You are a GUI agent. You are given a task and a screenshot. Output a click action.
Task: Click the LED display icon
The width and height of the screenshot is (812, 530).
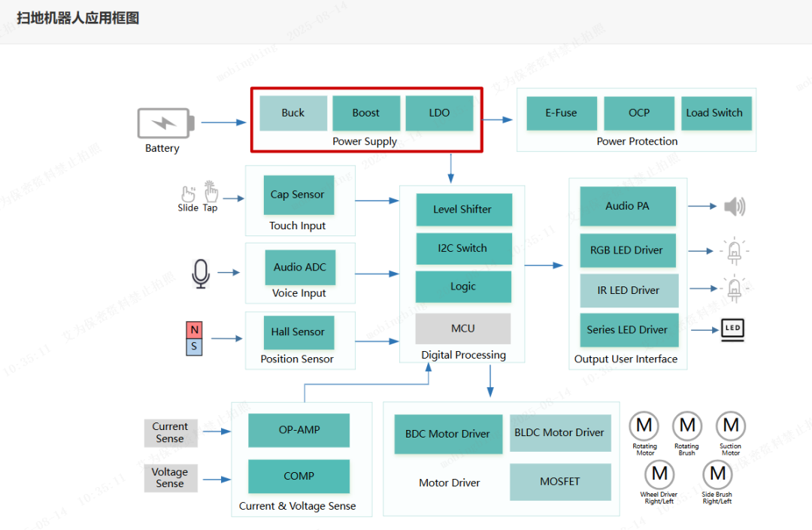click(x=732, y=329)
